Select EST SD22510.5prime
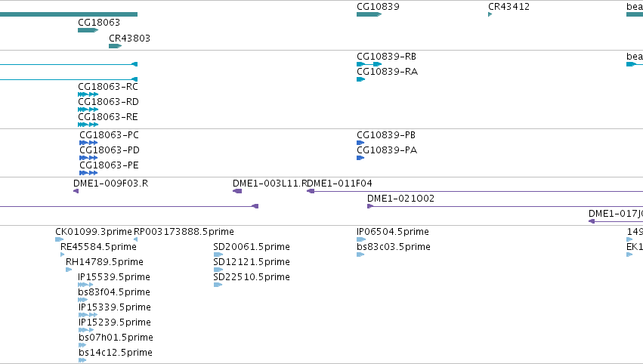Screen dimensions: 643x364 tap(252, 277)
